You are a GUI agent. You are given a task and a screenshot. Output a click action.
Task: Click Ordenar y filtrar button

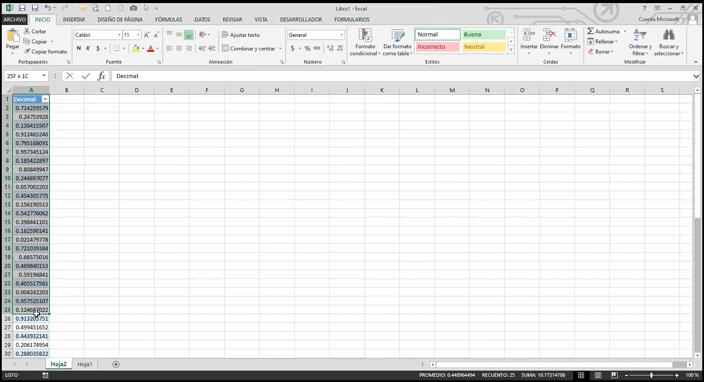coord(640,42)
